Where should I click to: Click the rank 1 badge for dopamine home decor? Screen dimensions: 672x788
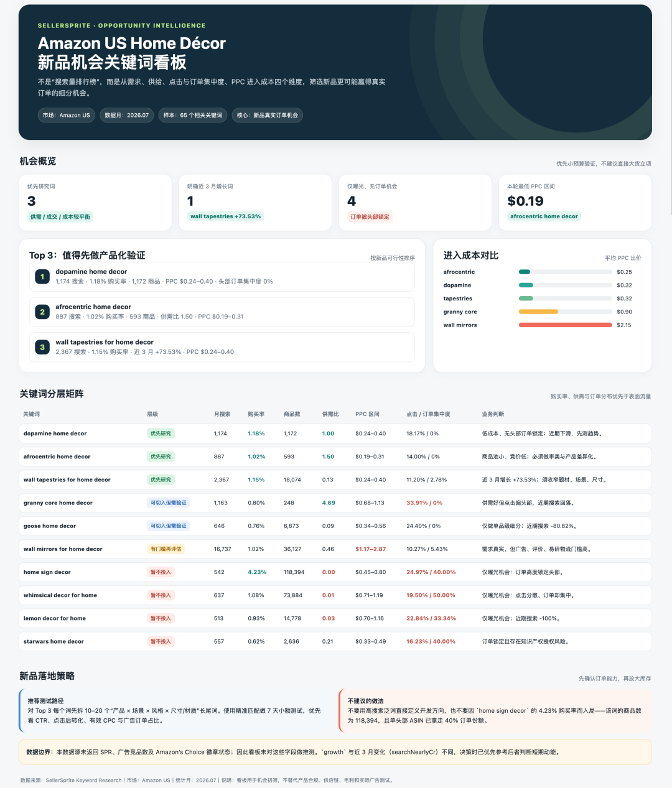coord(42,277)
